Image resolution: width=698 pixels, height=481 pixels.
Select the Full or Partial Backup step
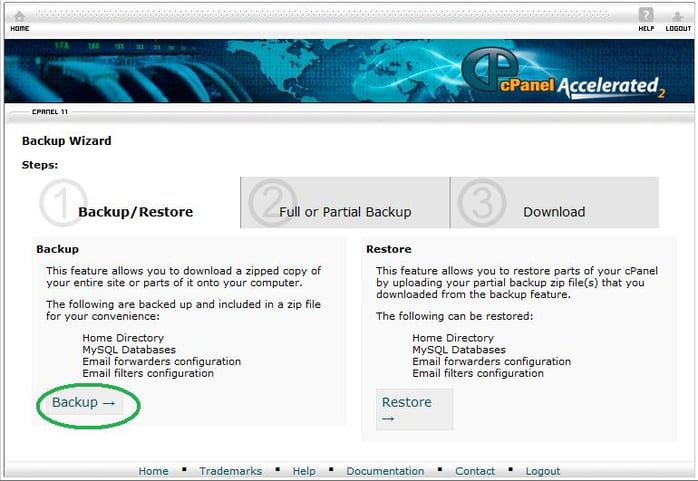345,202
